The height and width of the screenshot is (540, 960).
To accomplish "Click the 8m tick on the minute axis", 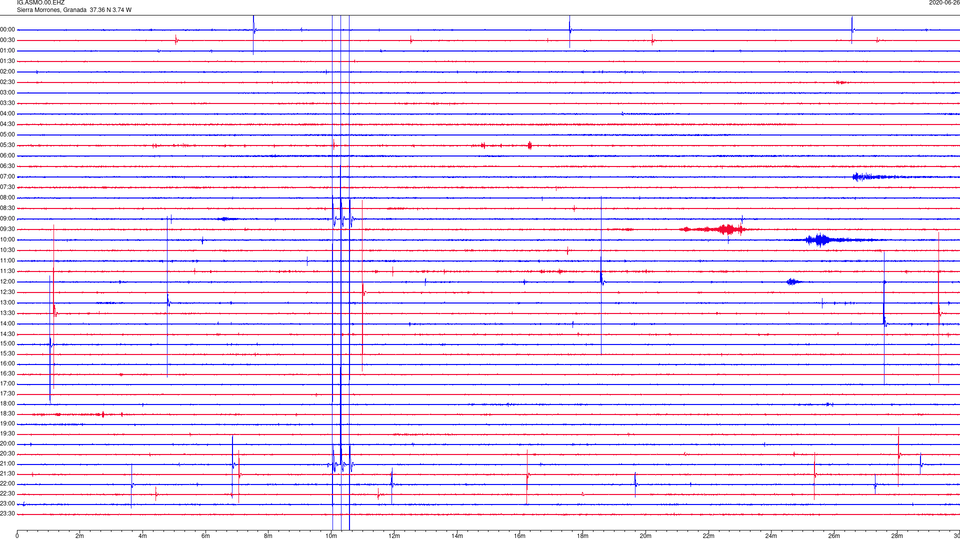I will click(x=268, y=536).
